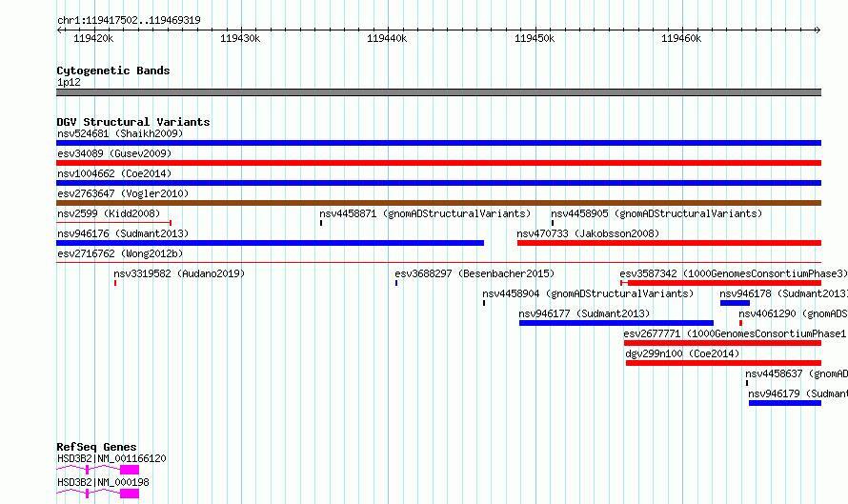Select the red nsv470733 variant bar

[670, 243]
